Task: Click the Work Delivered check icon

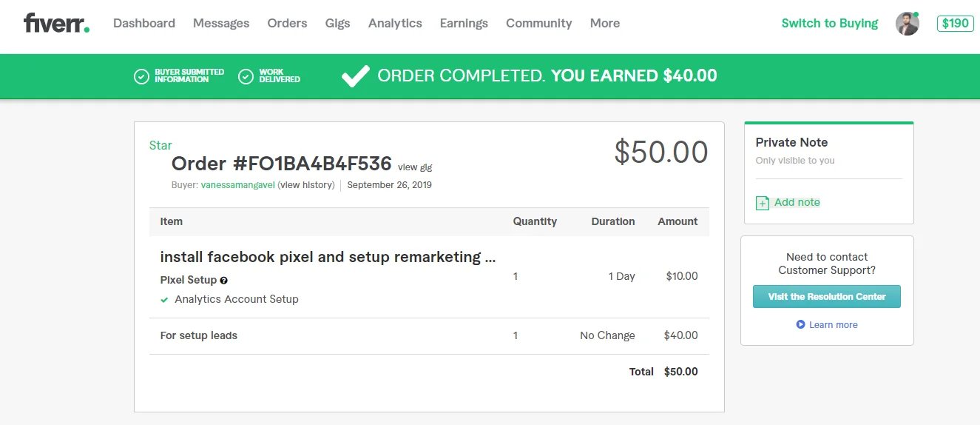Action: (246, 76)
